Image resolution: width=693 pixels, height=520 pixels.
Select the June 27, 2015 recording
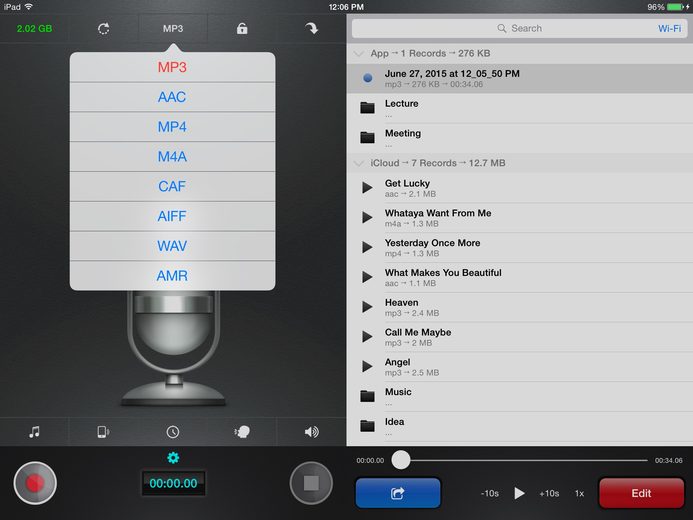[x=520, y=78]
